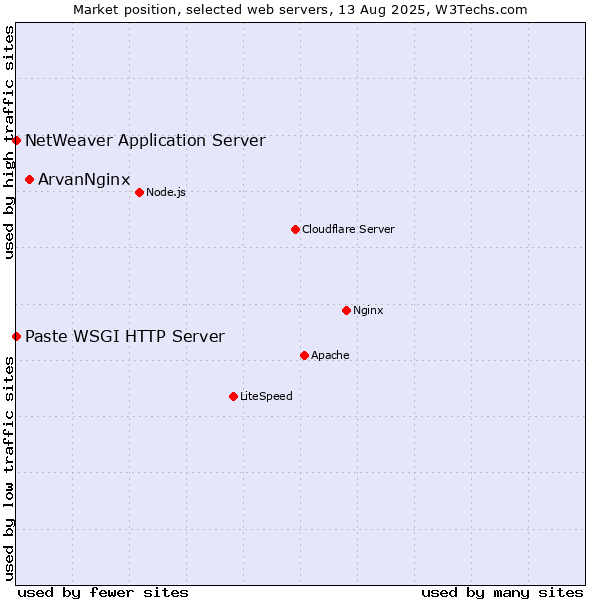Viewport: 600px width, 600px height.
Task: Select the Apache data point marker
Action: point(305,355)
